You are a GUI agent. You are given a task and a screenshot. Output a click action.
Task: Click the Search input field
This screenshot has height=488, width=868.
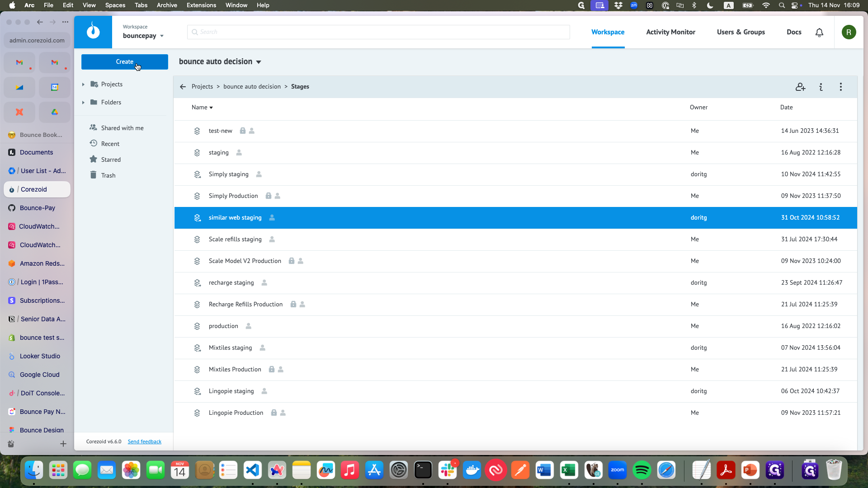tap(378, 32)
